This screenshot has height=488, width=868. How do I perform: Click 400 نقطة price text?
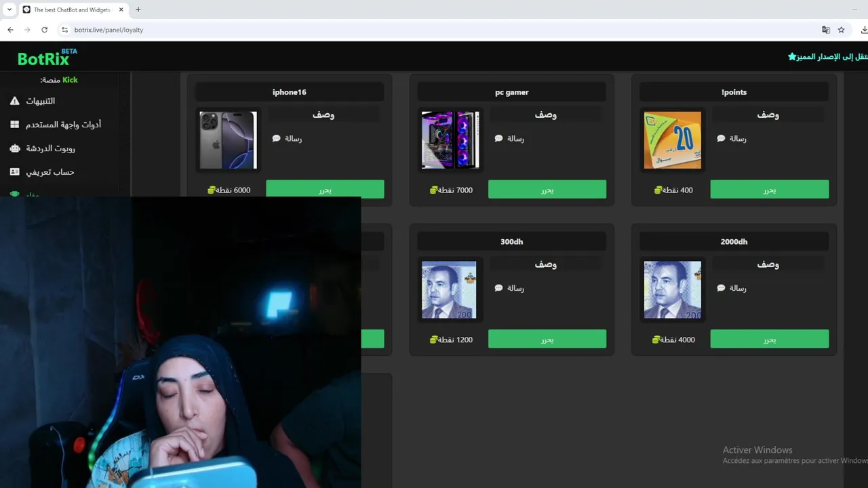pyautogui.click(x=678, y=190)
